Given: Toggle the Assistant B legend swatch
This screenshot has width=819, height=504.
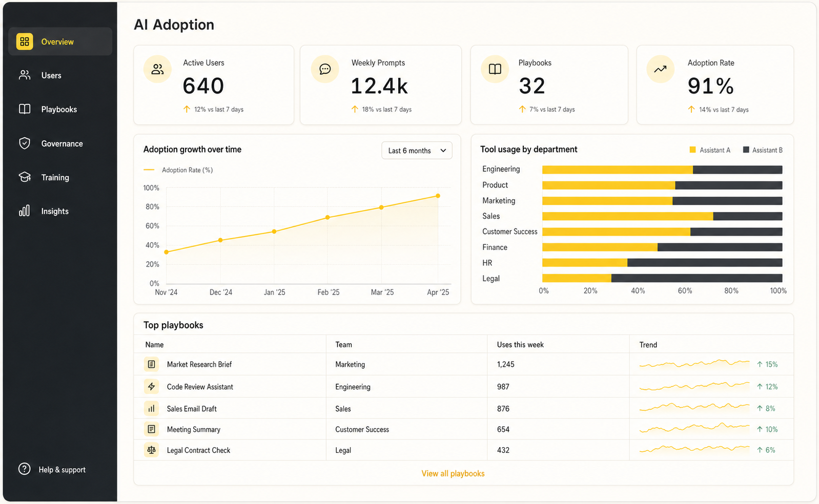Looking at the screenshot, I should tap(746, 150).
